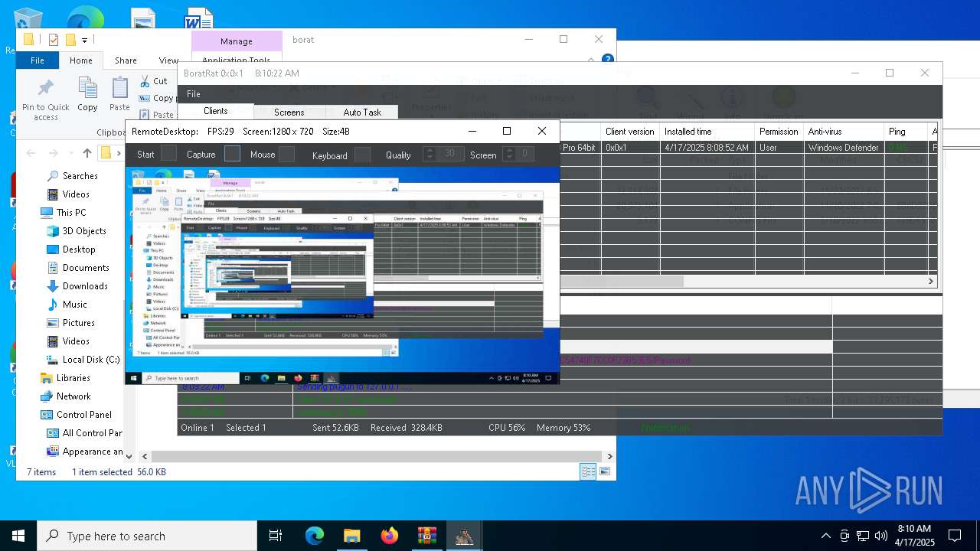The width and height of the screenshot is (980, 551).
Task: Sort by Anti-virus column header
Action: 844,132
